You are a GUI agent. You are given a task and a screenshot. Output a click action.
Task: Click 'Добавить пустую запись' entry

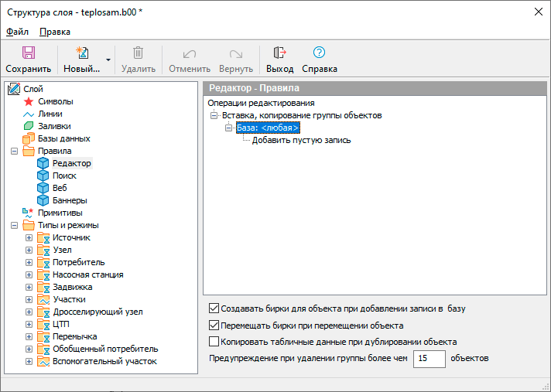pos(301,140)
